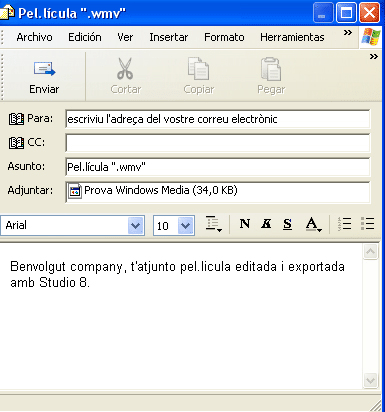Click the font size value 10
This screenshot has height=412, width=385.
(163, 226)
